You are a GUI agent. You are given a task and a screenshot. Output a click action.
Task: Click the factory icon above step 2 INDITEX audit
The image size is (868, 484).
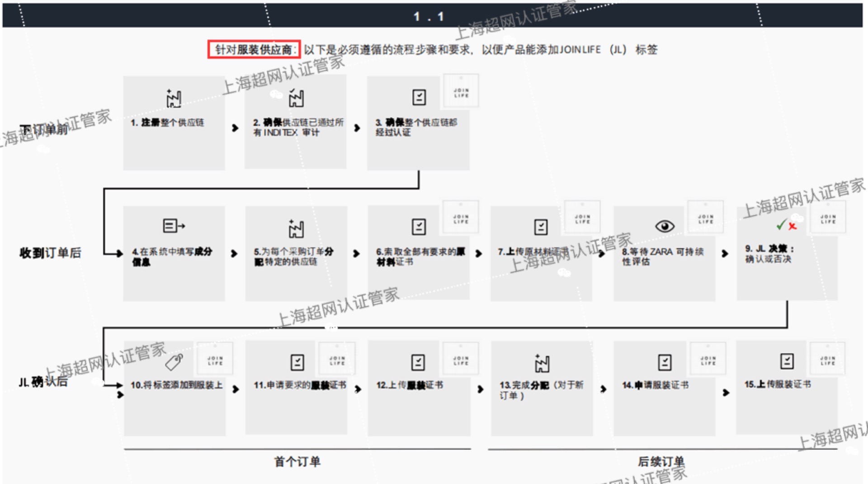click(296, 98)
